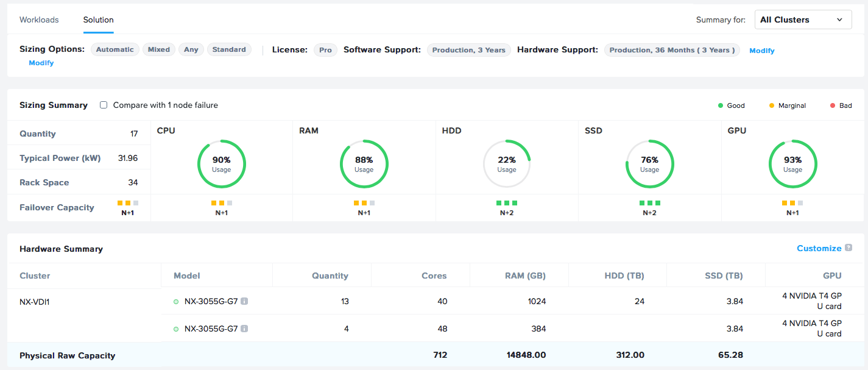
Task: Click the CPU 90% usage gauge
Action: (x=222, y=165)
